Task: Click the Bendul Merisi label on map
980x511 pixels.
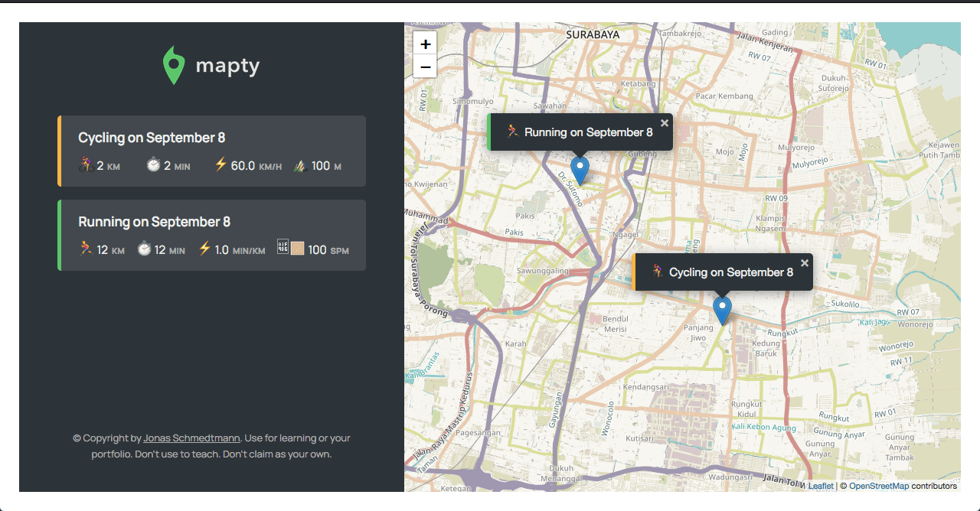Action: [616, 324]
